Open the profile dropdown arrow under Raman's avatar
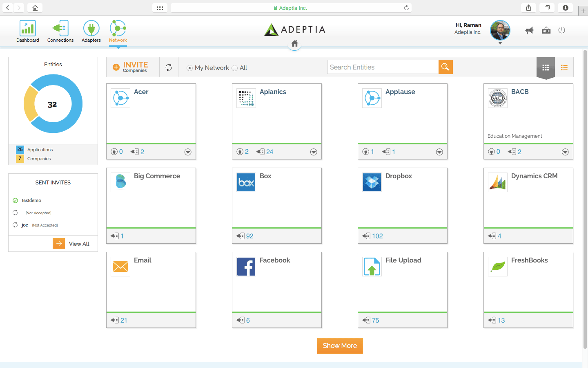This screenshot has width=588, height=368. (500, 43)
